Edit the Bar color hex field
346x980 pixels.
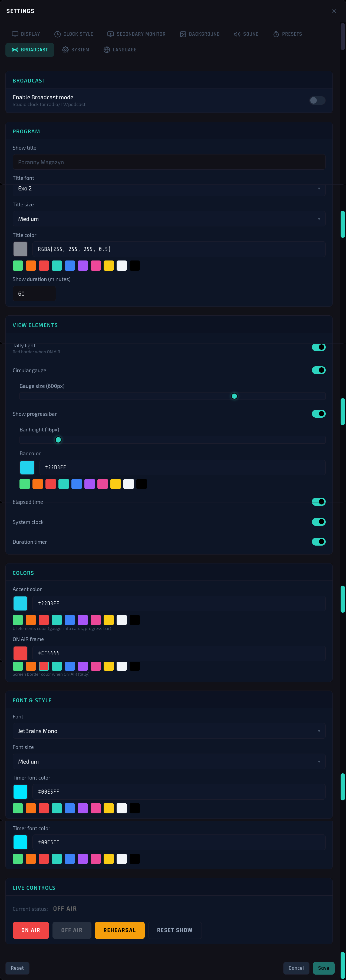182,468
